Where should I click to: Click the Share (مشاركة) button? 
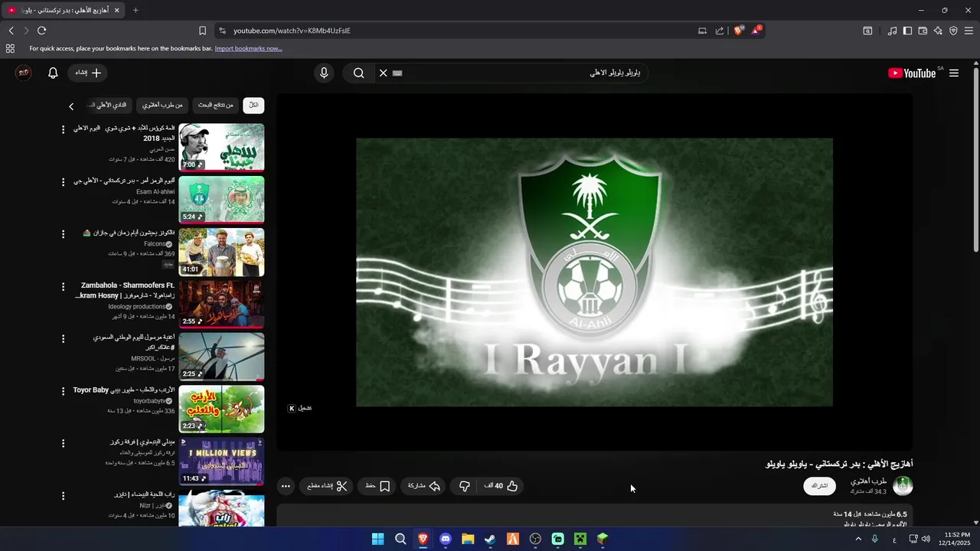423,486
